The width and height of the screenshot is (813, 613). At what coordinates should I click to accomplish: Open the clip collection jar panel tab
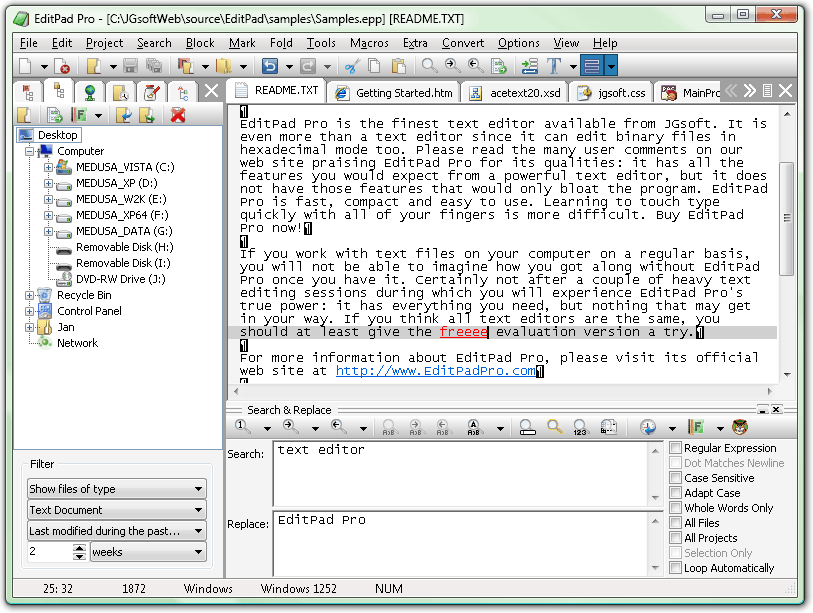click(151, 93)
